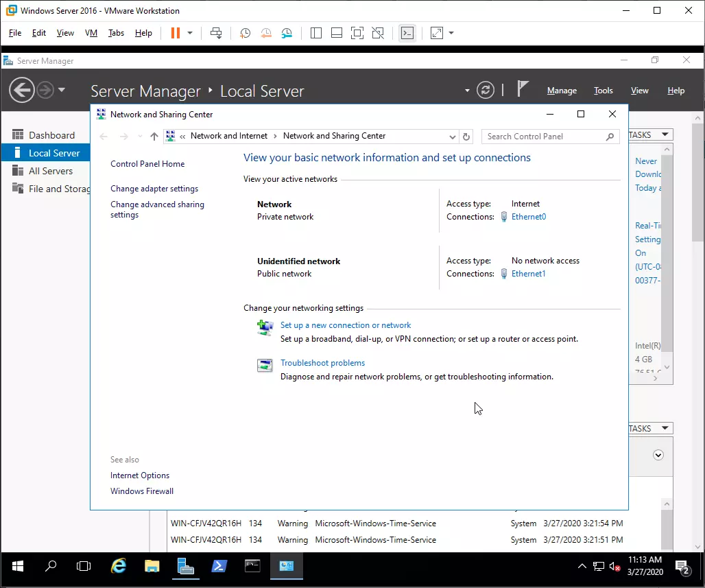Toggle the thumbnail bar view icon
This screenshot has height=588, width=705.
point(336,33)
